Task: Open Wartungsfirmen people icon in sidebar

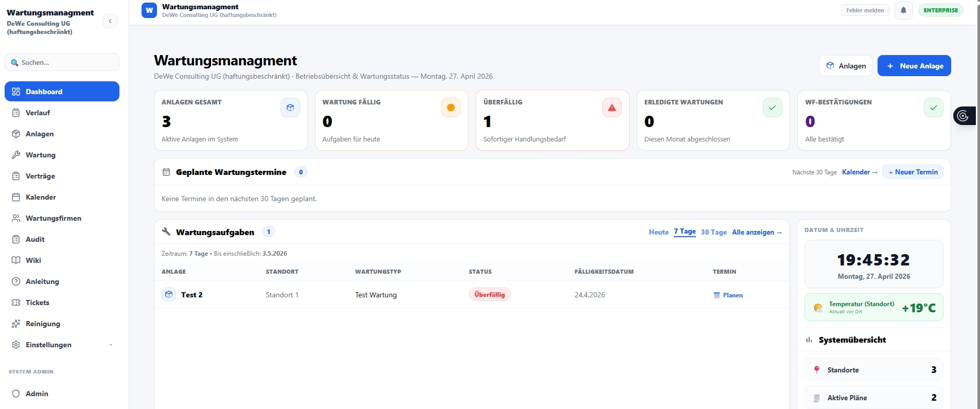Action: (x=16, y=218)
